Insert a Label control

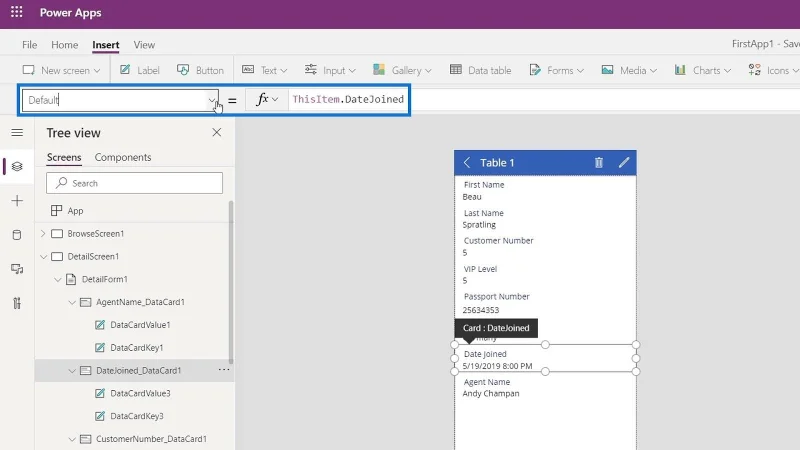pyautogui.click(x=139, y=70)
